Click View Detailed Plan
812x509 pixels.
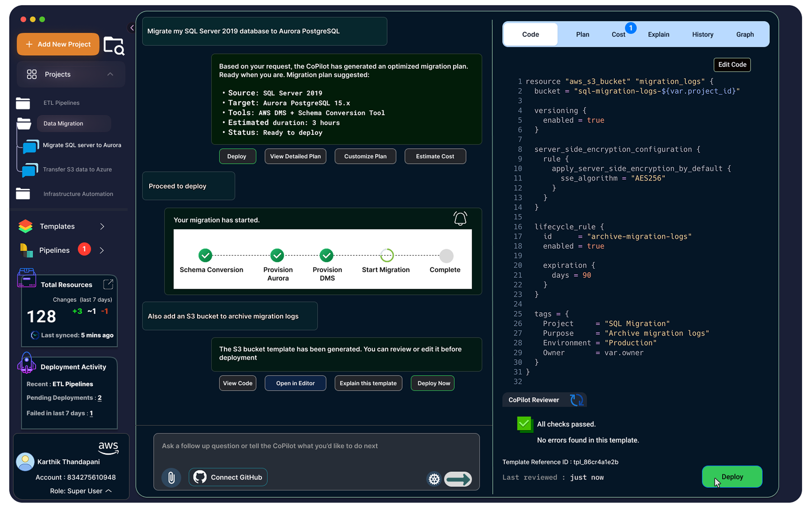click(x=295, y=156)
